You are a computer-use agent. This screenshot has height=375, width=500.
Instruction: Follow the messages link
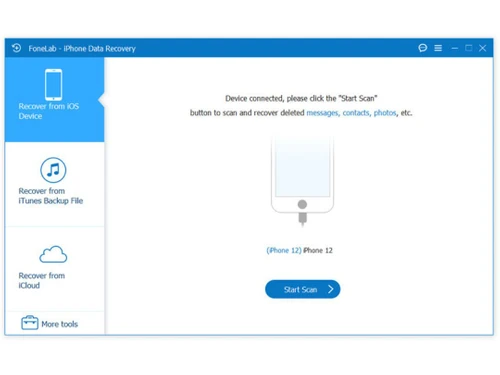point(322,113)
